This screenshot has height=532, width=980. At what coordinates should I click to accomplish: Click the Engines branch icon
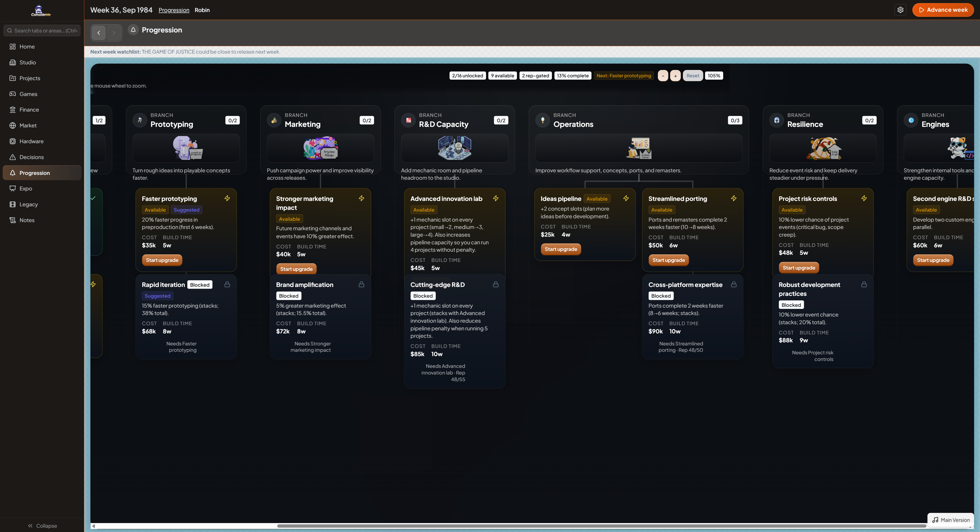911,120
